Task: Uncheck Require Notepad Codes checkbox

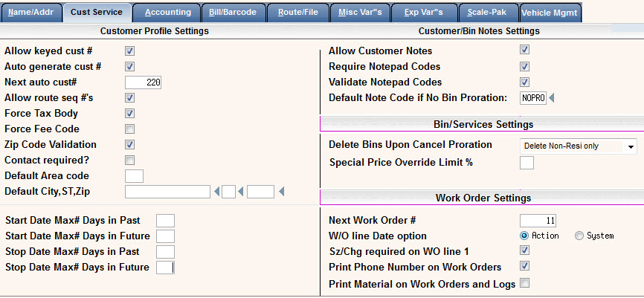Action: [x=524, y=66]
